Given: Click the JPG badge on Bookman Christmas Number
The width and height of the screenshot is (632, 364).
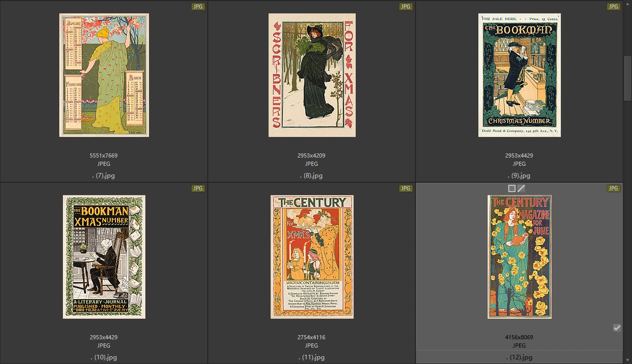Looking at the screenshot, I should coord(613,7).
